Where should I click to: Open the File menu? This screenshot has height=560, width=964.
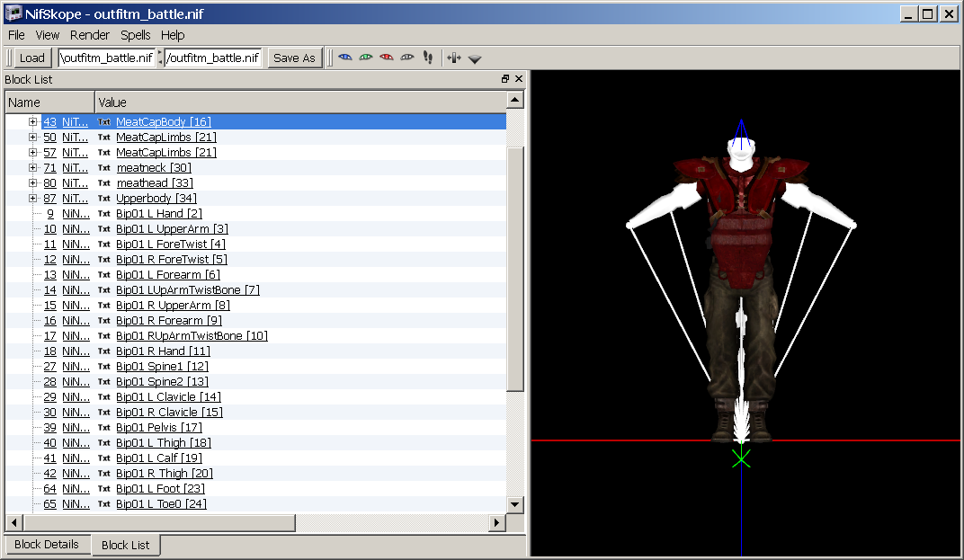tap(16, 35)
